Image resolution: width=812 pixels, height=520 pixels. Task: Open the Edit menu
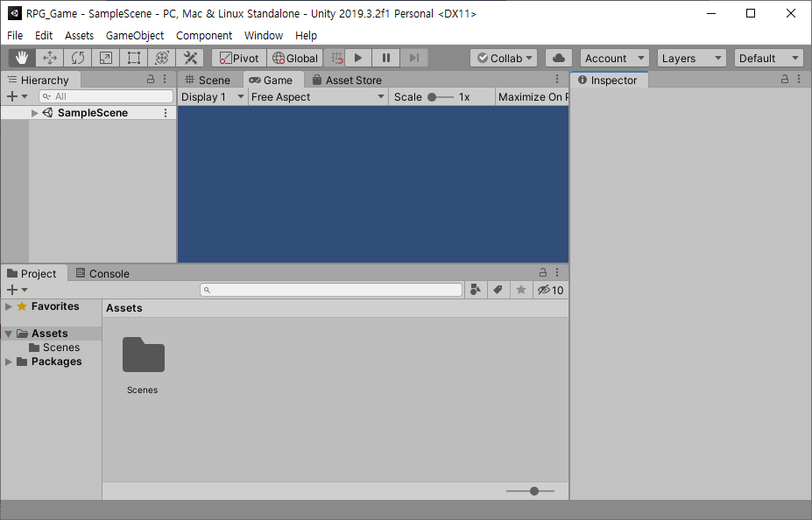tap(44, 35)
